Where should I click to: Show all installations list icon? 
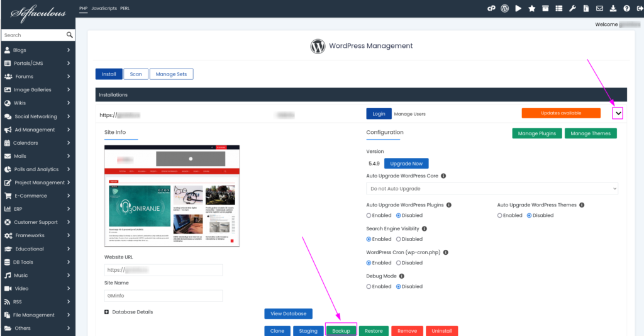pos(559,8)
